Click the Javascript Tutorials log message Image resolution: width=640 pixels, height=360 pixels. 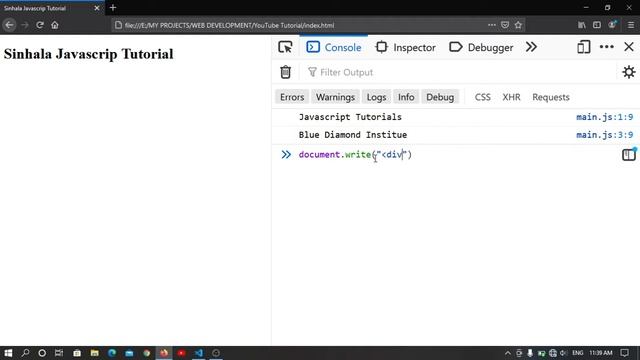[x=350, y=117]
